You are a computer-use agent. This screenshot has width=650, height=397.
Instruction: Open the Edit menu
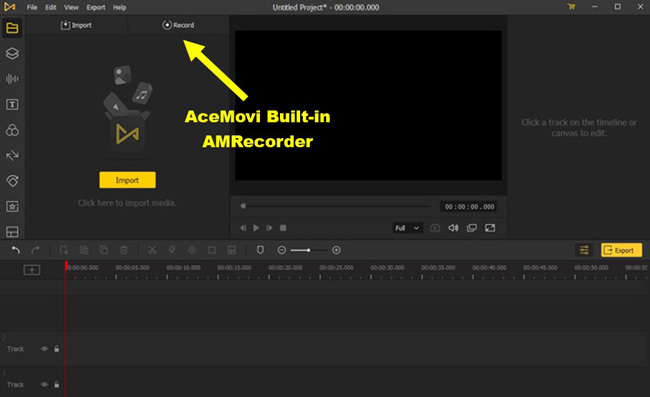[51, 7]
